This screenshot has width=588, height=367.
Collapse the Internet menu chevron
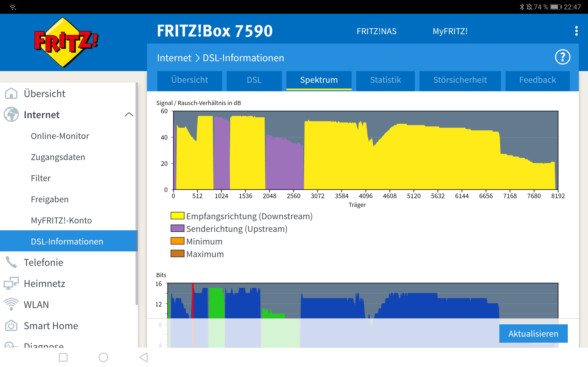(x=129, y=114)
